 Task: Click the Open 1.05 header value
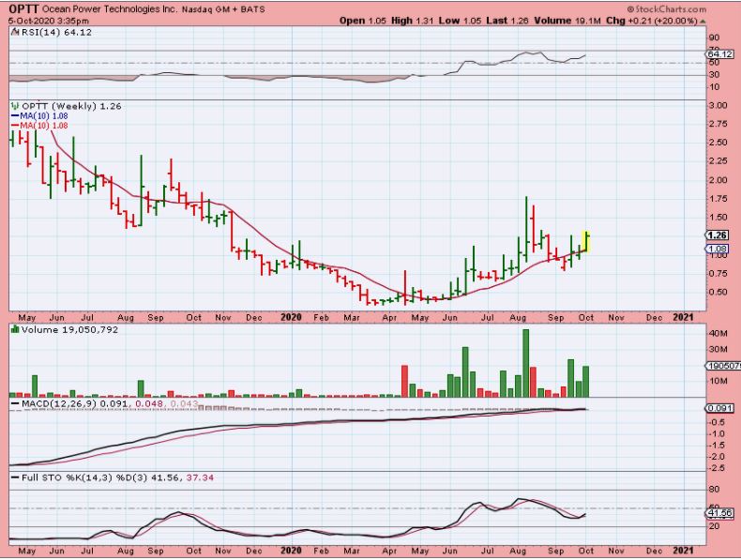363,21
